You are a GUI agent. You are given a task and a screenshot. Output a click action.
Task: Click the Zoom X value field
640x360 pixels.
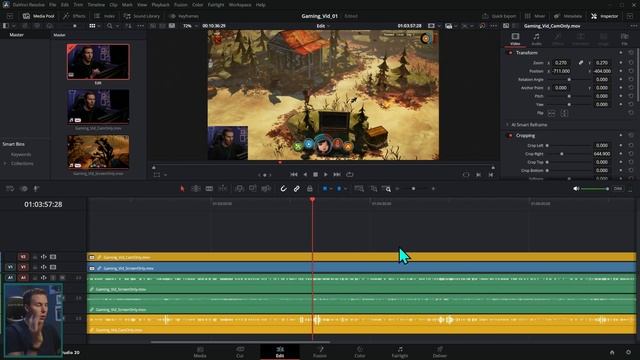tap(562, 62)
